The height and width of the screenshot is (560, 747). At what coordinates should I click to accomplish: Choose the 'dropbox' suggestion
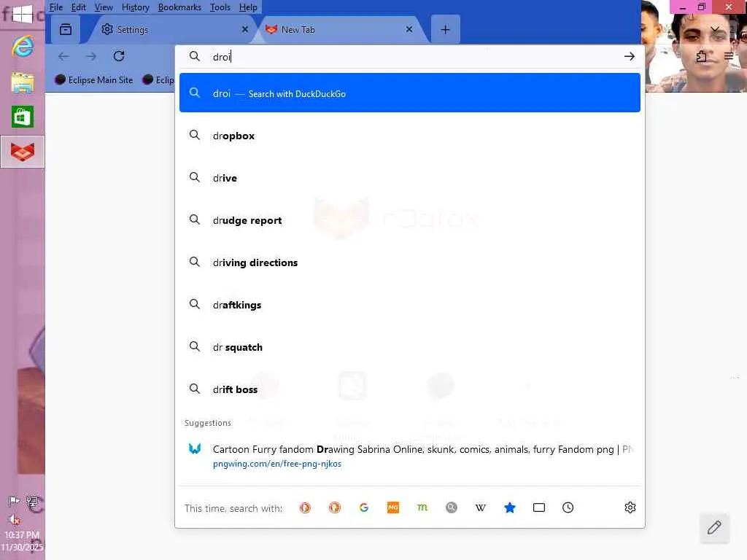410,136
